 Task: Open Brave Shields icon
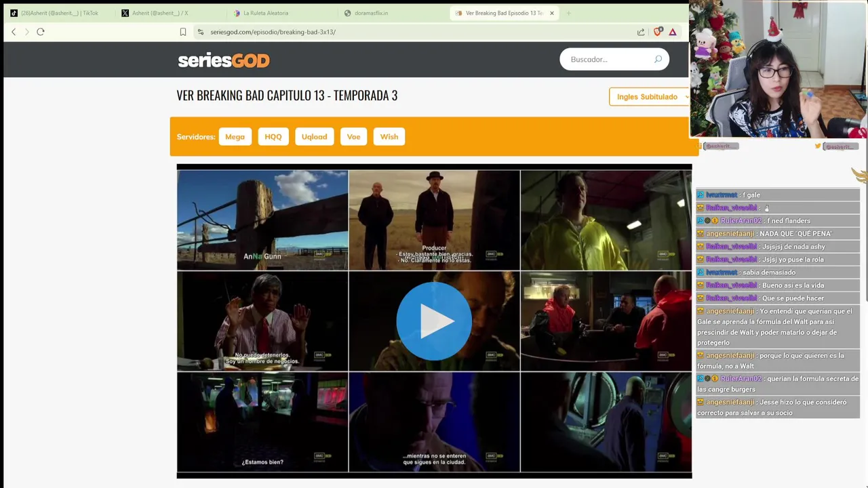(657, 32)
